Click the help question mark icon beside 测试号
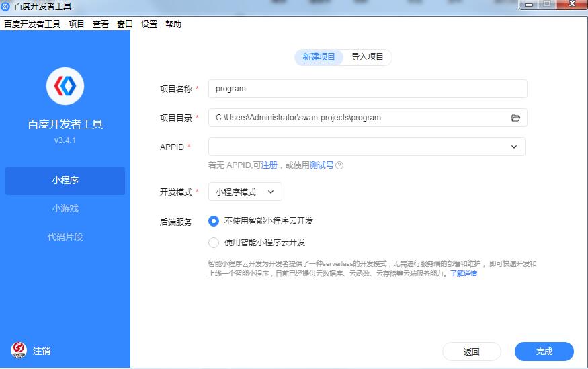The height and width of the screenshot is (369, 588). [339, 165]
